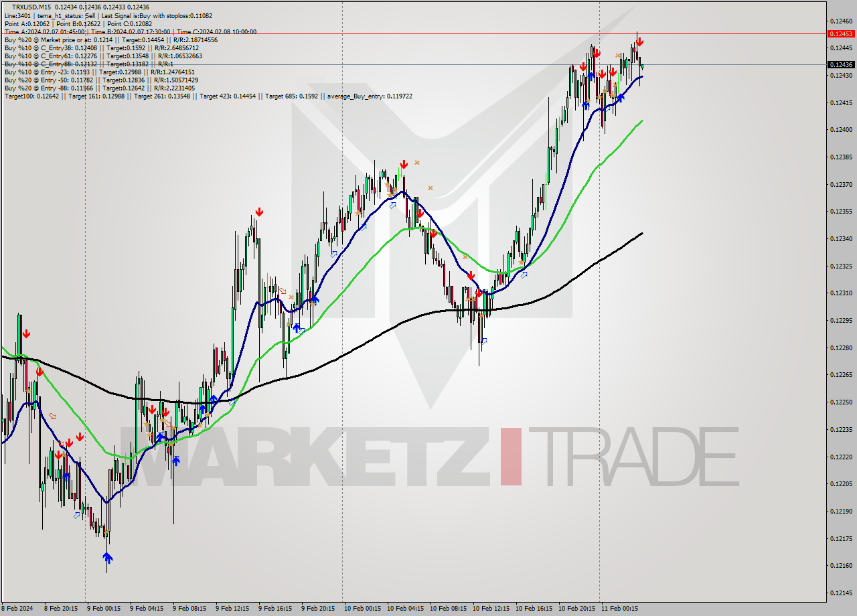Viewport: 857px width, 616px height.
Task: Click the 0.12340 price axis label
Action: click(x=840, y=239)
